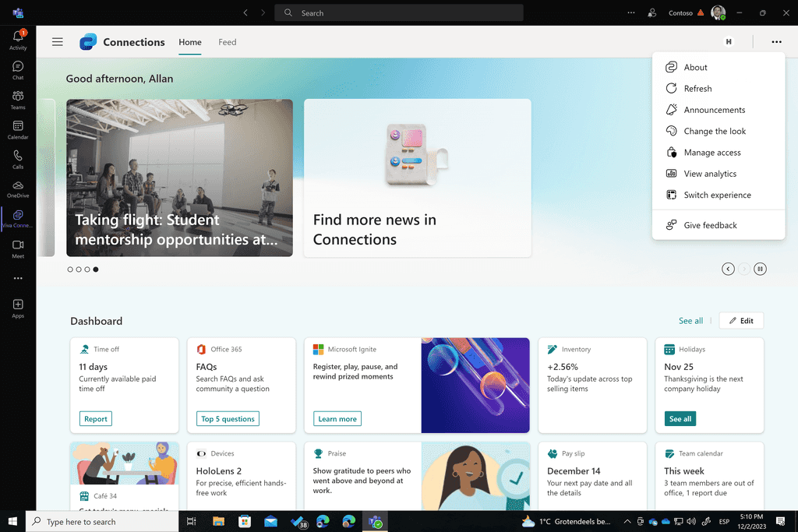Open View analytics from menu
Image resolution: width=798 pixels, height=532 pixels.
718,174
